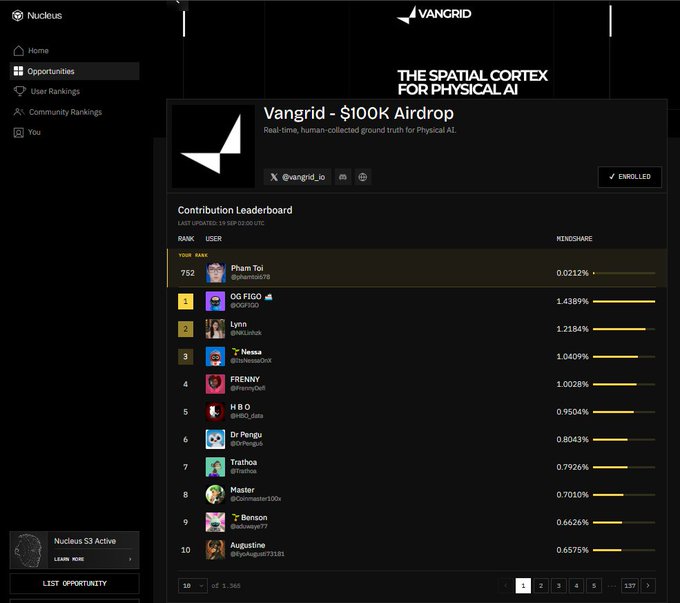Click the Opportunities grid icon
Image resolution: width=680 pixels, height=603 pixels.
click(x=18, y=71)
